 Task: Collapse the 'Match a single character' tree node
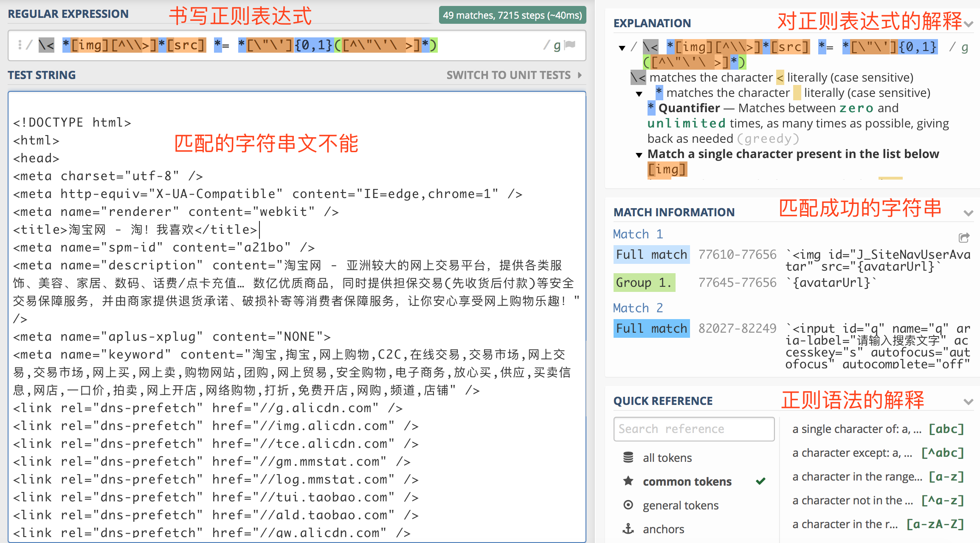click(639, 155)
